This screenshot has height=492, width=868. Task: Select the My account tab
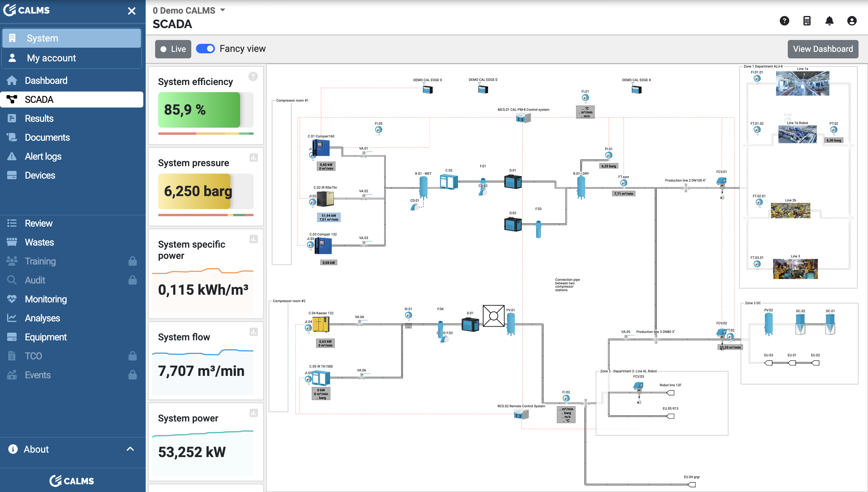(72, 58)
